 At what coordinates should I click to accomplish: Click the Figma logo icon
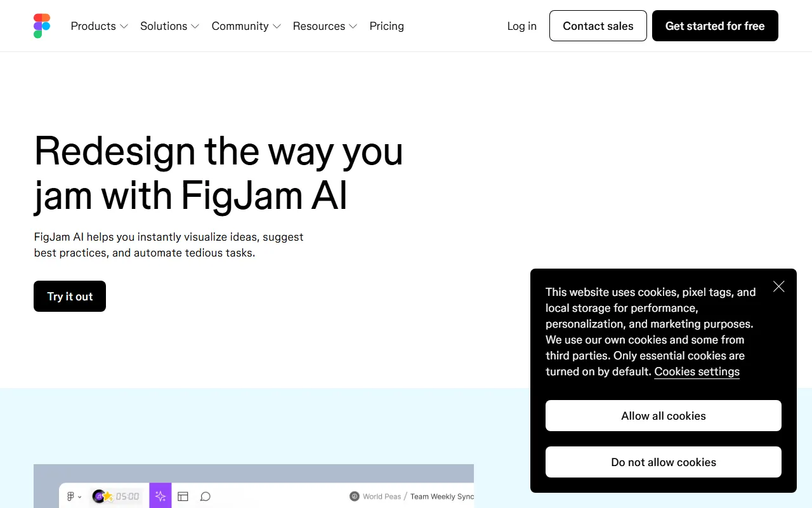click(x=41, y=25)
